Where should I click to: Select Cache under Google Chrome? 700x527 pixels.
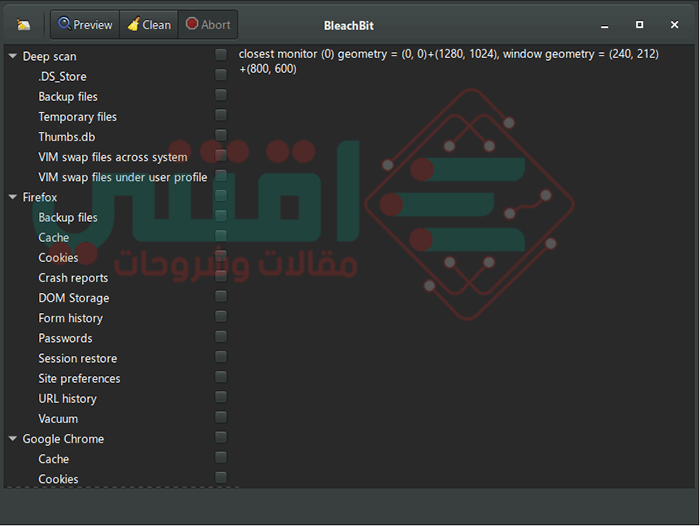[x=54, y=459]
